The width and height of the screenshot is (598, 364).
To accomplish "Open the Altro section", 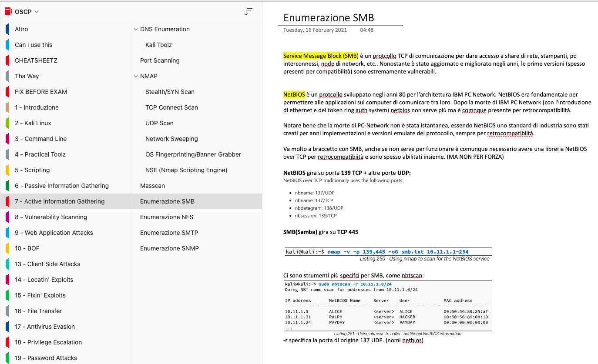I will [66, 29].
